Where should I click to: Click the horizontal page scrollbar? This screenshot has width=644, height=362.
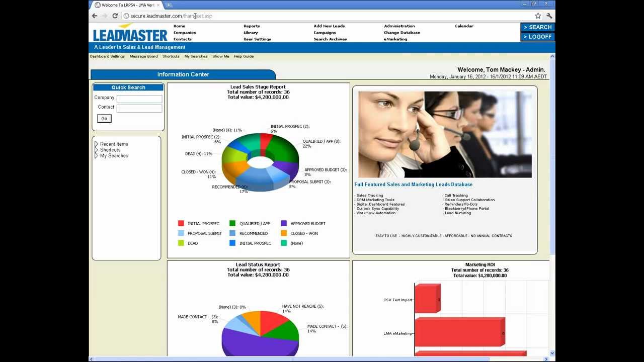pos(292,359)
